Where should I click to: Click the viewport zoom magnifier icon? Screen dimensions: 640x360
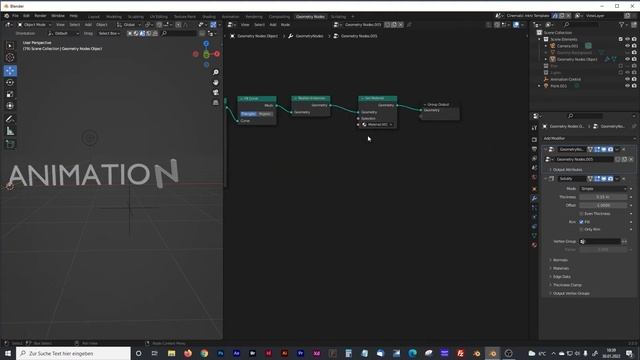[216, 72]
